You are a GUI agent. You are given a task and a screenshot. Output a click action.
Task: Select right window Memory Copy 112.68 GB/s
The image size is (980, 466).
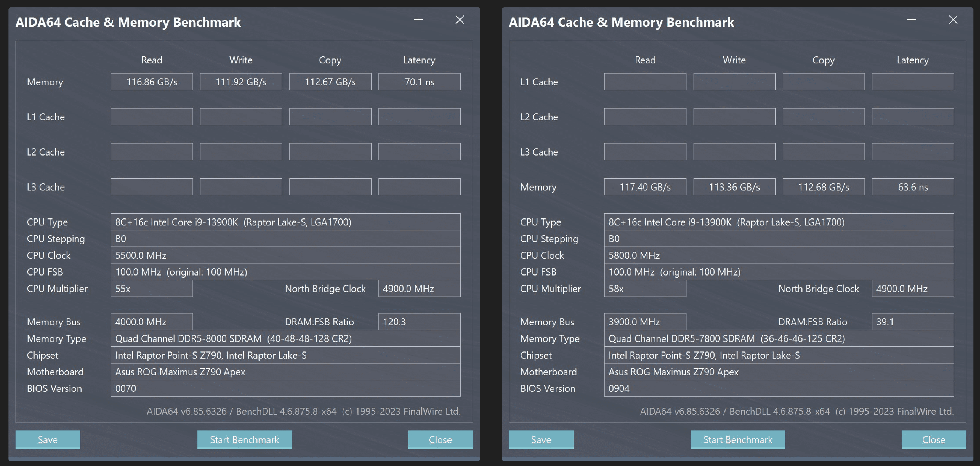point(824,187)
